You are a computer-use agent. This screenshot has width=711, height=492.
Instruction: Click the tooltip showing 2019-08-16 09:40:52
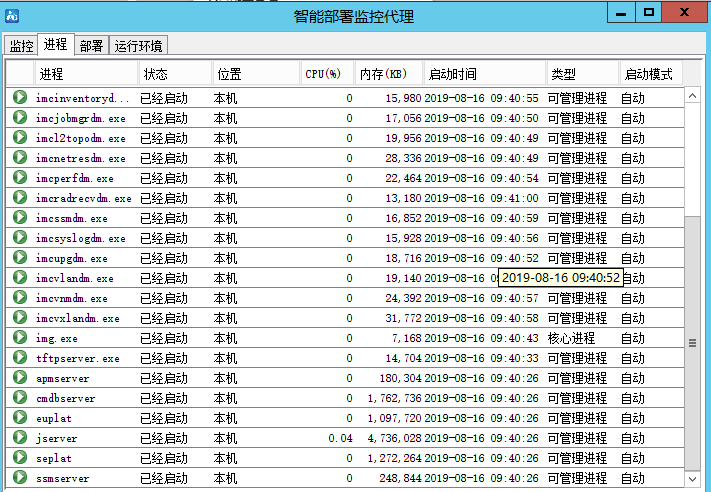[561, 278]
